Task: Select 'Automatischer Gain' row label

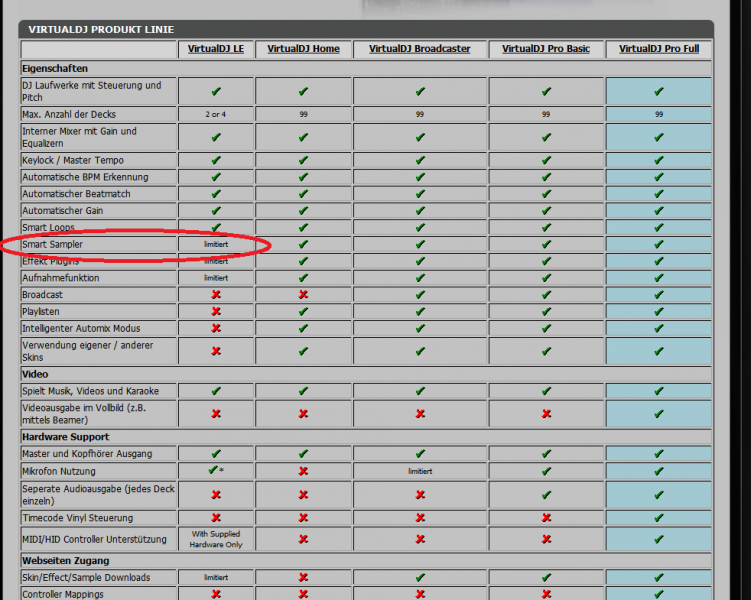Action: click(x=62, y=210)
